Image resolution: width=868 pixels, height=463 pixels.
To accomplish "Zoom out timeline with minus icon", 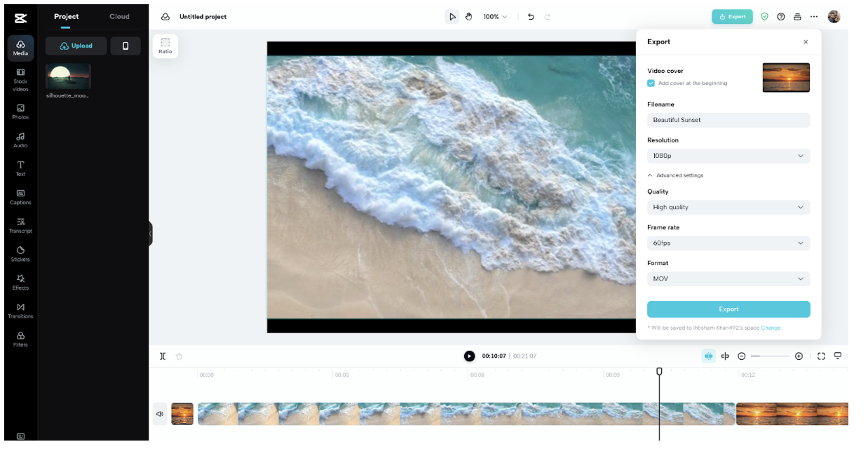I will (742, 356).
